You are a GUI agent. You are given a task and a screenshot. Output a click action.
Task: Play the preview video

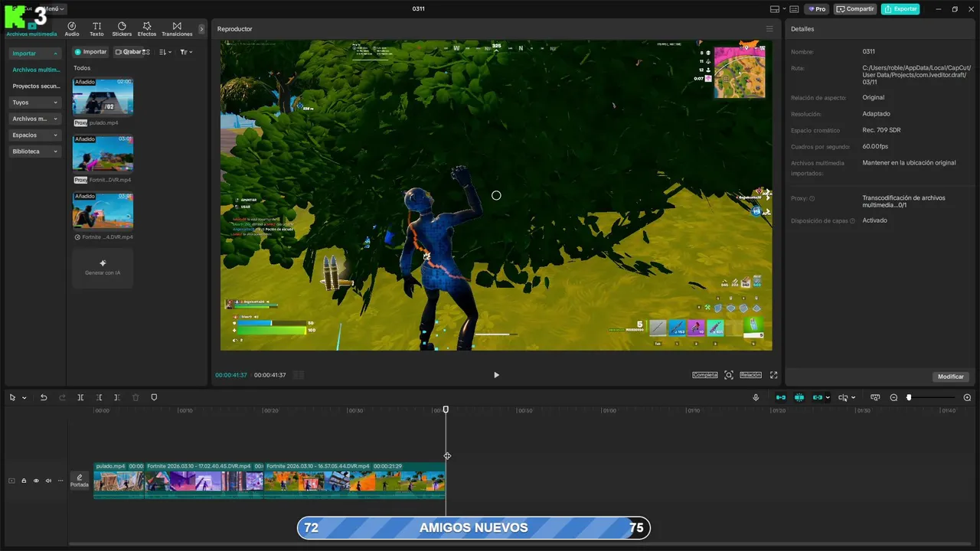pyautogui.click(x=496, y=375)
